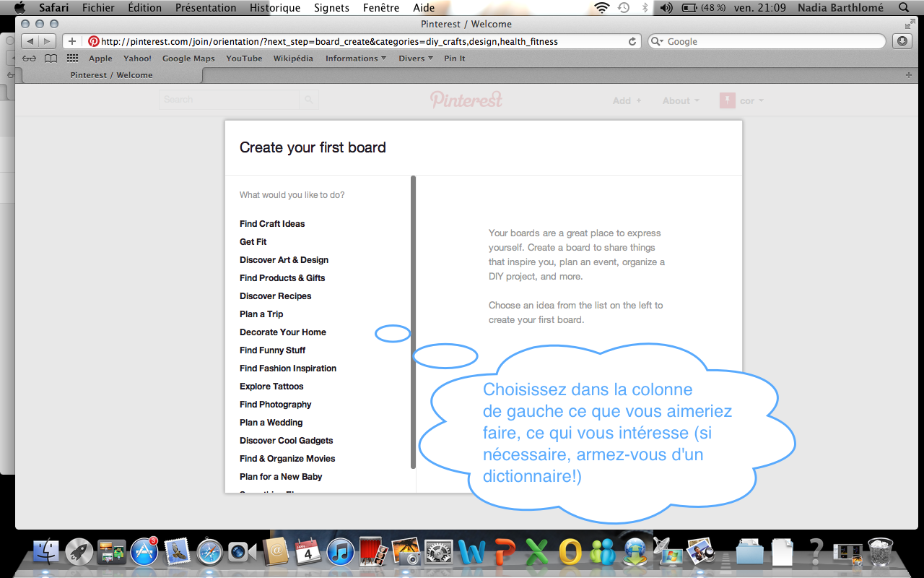Screen dimensions: 924x578
Task: Launch Outlook from the Dock
Action: [x=570, y=552]
